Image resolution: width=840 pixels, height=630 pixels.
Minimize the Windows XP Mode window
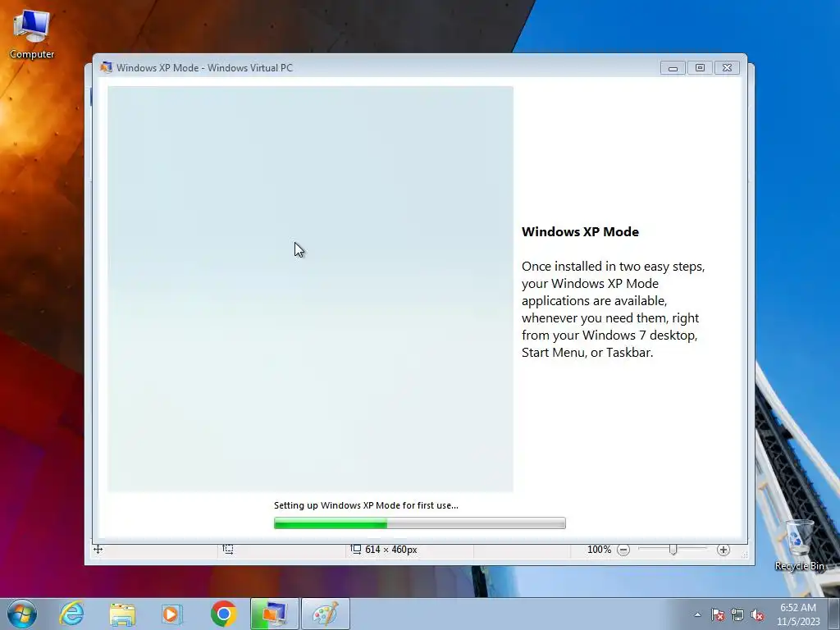pyautogui.click(x=673, y=67)
